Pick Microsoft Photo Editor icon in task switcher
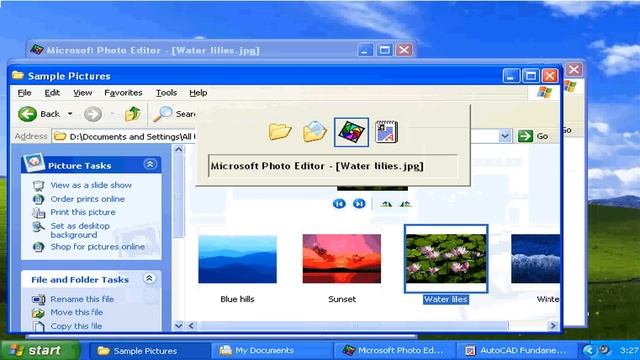This screenshot has height=360, width=640. point(351,132)
